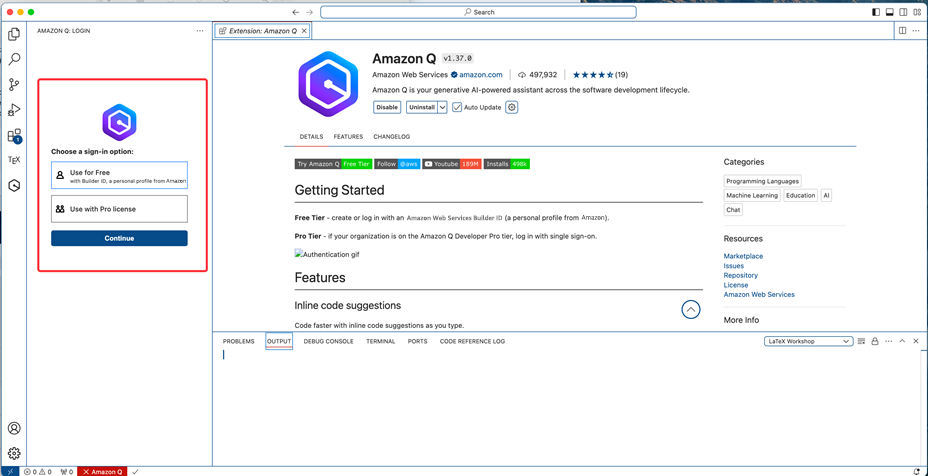Go back with the left arrow

tap(296, 12)
